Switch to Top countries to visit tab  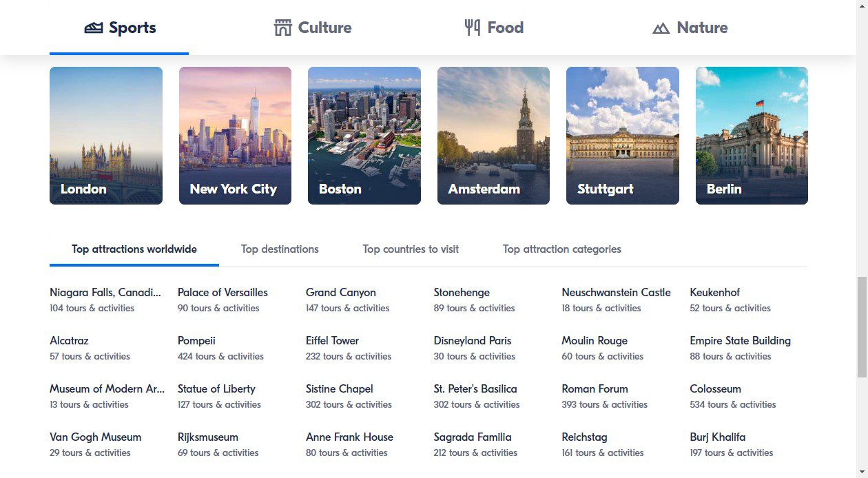click(411, 249)
